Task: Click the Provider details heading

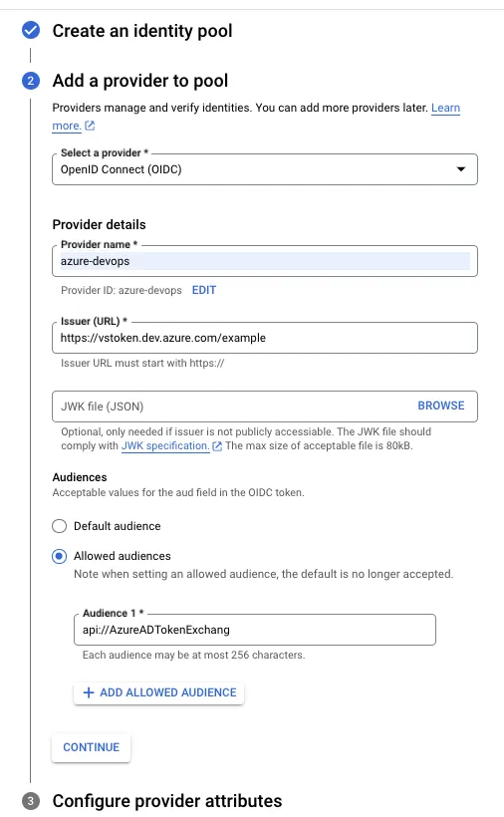Action: [99, 224]
